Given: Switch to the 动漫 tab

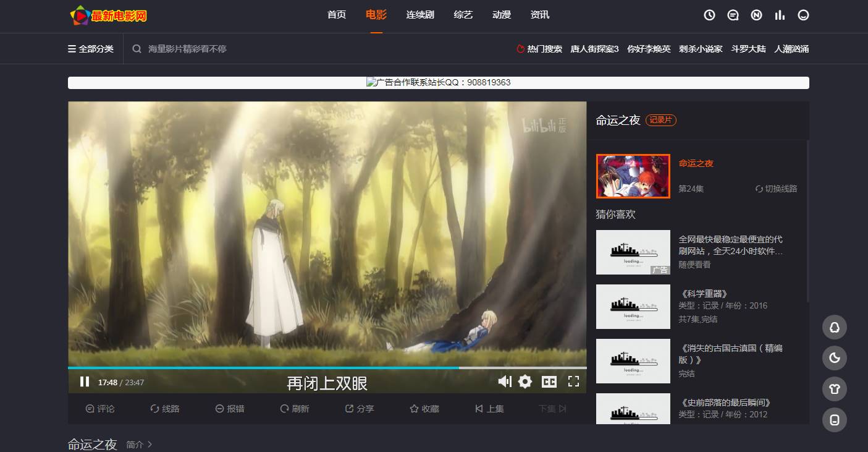Looking at the screenshot, I should 501,15.
